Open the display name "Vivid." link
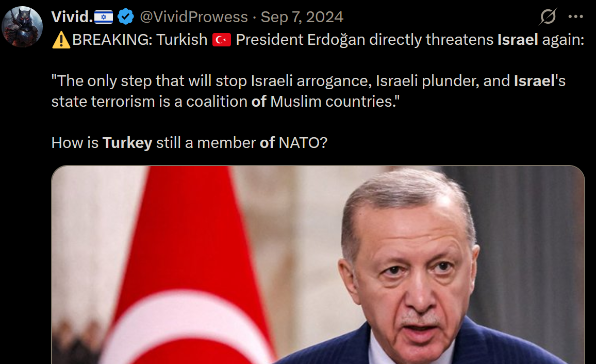Screen dimensions: 596x364 (x=72, y=17)
